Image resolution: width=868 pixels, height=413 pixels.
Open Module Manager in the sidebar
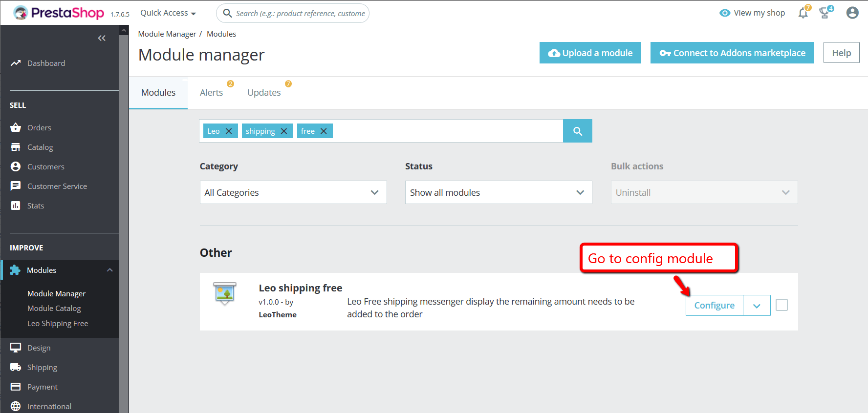tap(56, 293)
